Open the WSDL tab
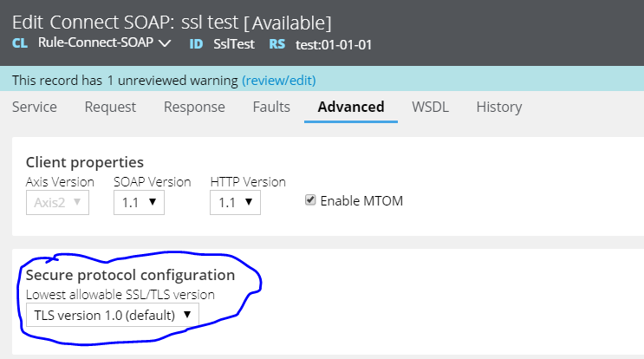Screen dimensions: 644x359 [x=430, y=107]
